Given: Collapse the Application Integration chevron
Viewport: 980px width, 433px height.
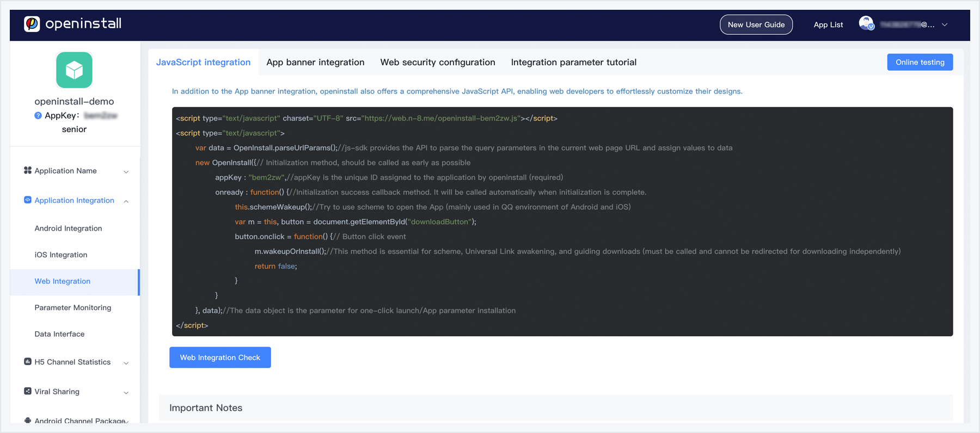Looking at the screenshot, I should 126,201.
